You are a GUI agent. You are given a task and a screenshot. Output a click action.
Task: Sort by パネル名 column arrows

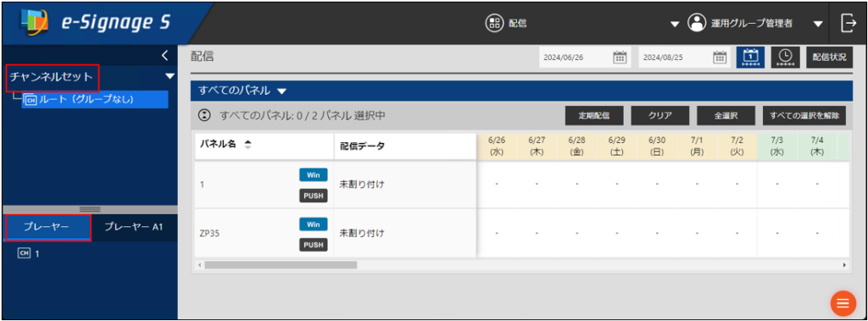(248, 145)
